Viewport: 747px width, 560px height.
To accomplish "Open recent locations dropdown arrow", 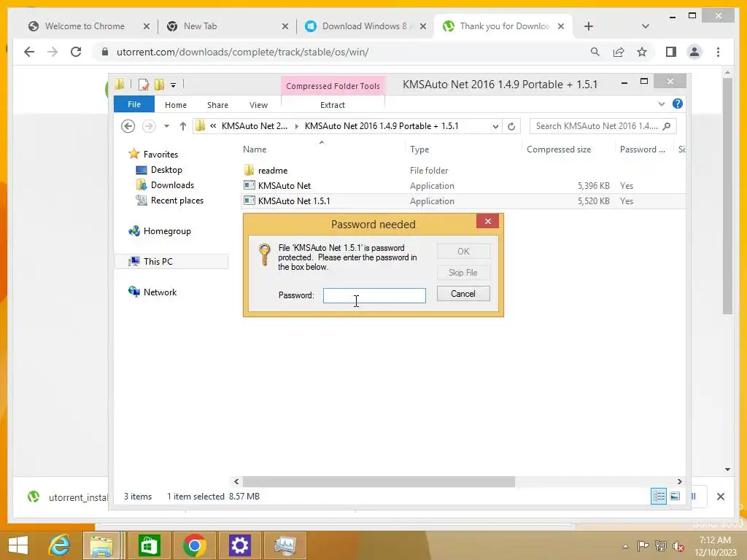I will point(166,126).
